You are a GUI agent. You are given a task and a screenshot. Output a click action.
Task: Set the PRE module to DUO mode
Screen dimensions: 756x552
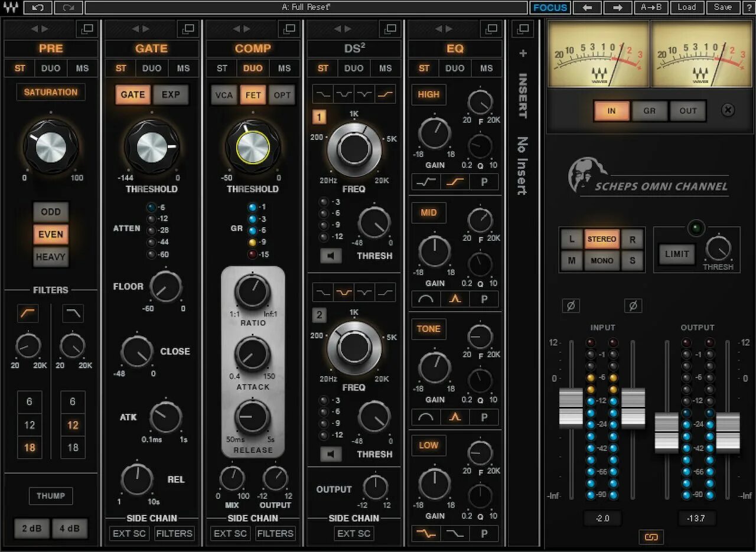51,68
